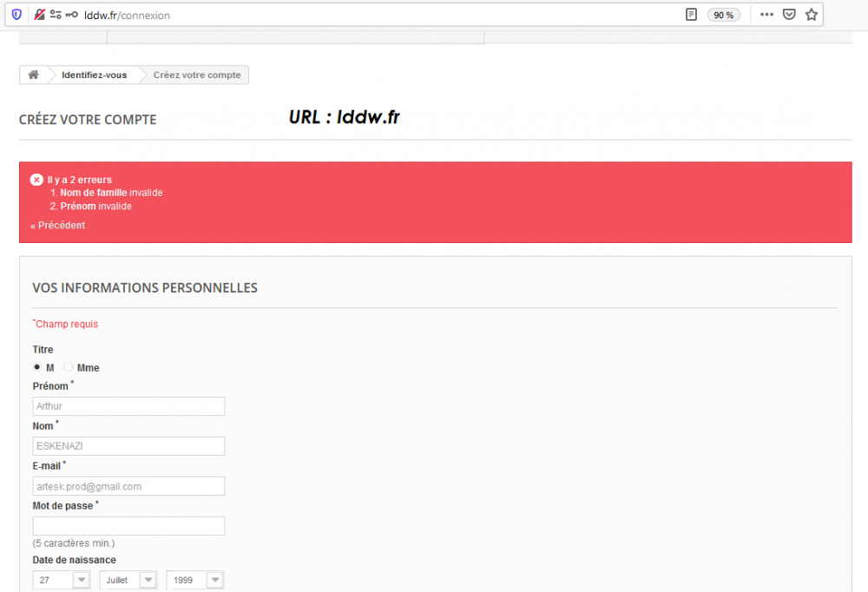Select the Mme title option

tap(68, 367)
